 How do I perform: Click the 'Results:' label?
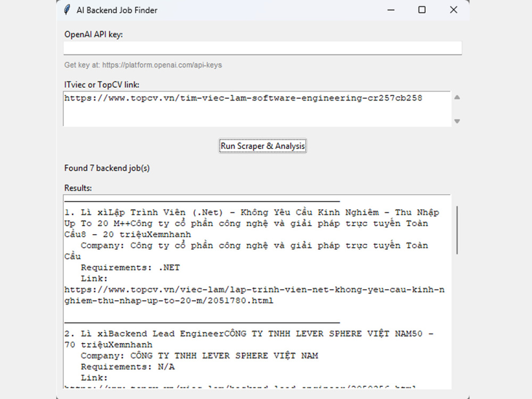(78, 188)
